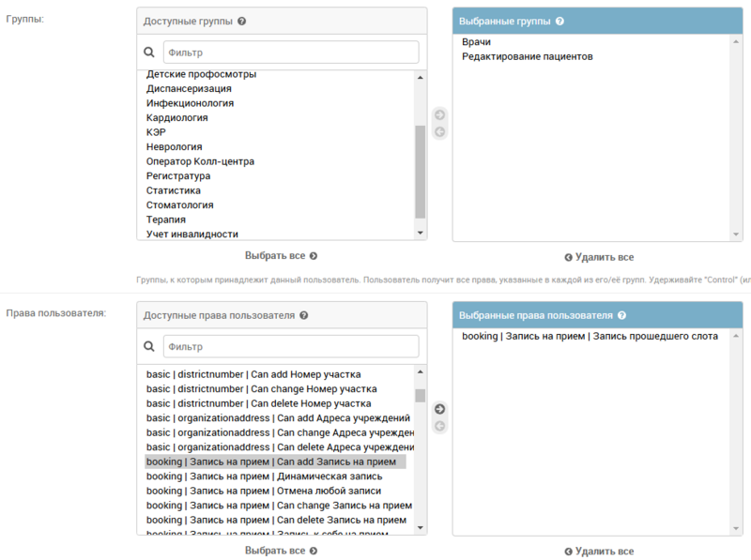
Task: Click available permissions scrollbar up arrow
Action: tap(420, 371)
